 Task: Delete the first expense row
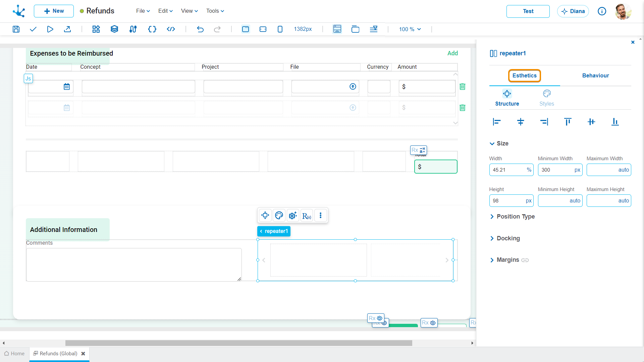pyautogui.click(x=463, y=86)
